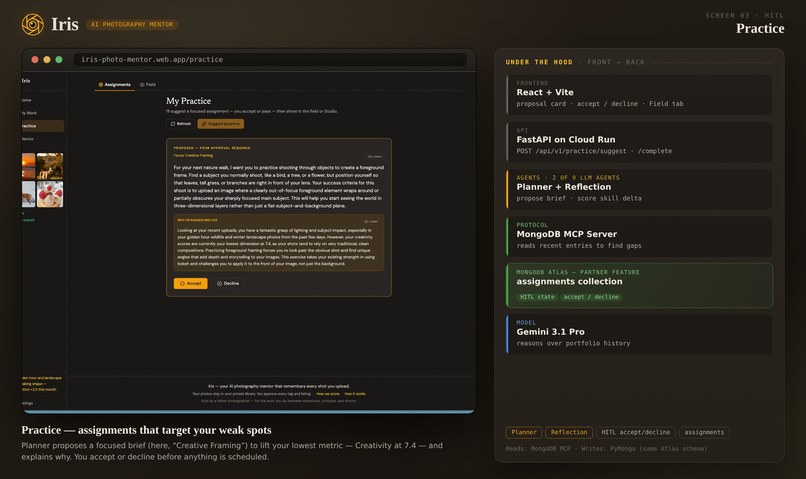The image size is (806, 479).
Task: Click the "AI PHOTOGRAPHY MENTOR" badge
Action: coord(132,25)
